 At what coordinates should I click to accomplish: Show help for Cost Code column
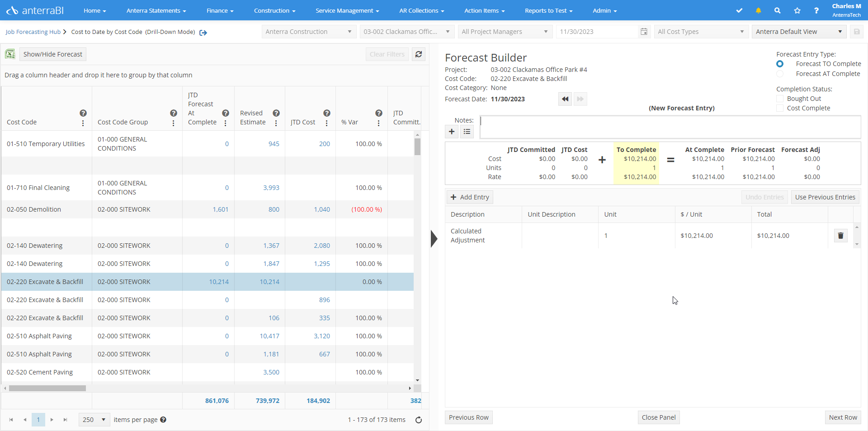click(x=83, y=113)
